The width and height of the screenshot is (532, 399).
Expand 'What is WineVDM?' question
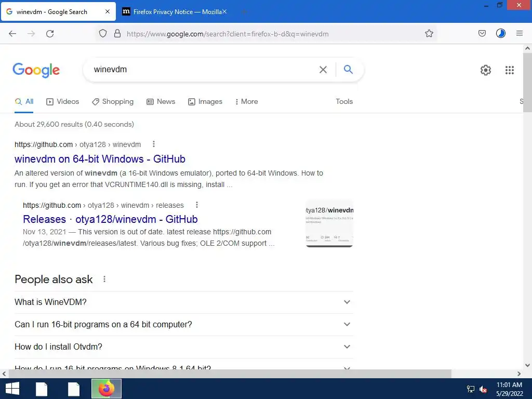(x=183, y=302)
